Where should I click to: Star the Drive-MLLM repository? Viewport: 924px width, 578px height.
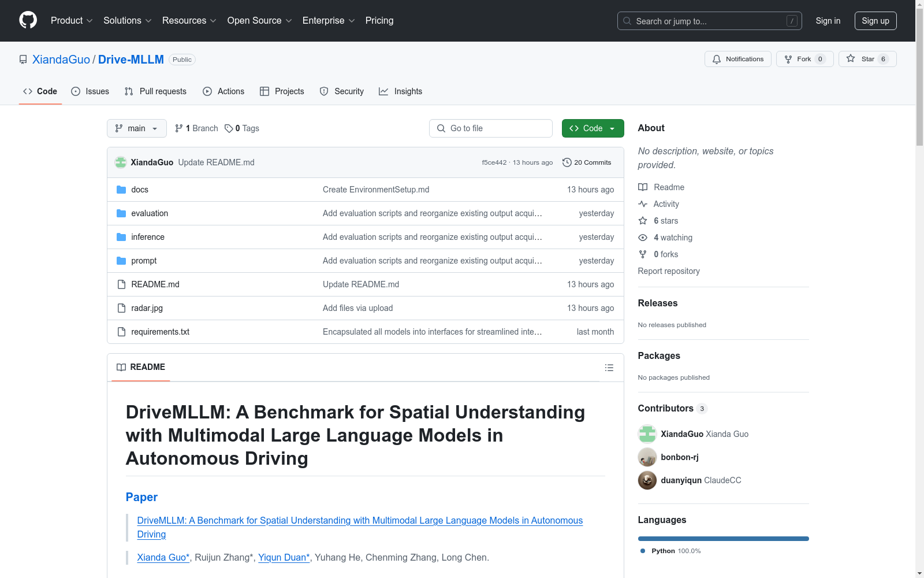pos(867,59)
